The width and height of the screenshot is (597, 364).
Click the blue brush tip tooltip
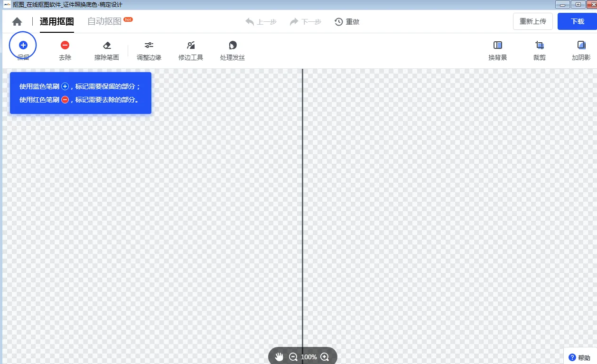pyautogui.click(x=81, y=93)
